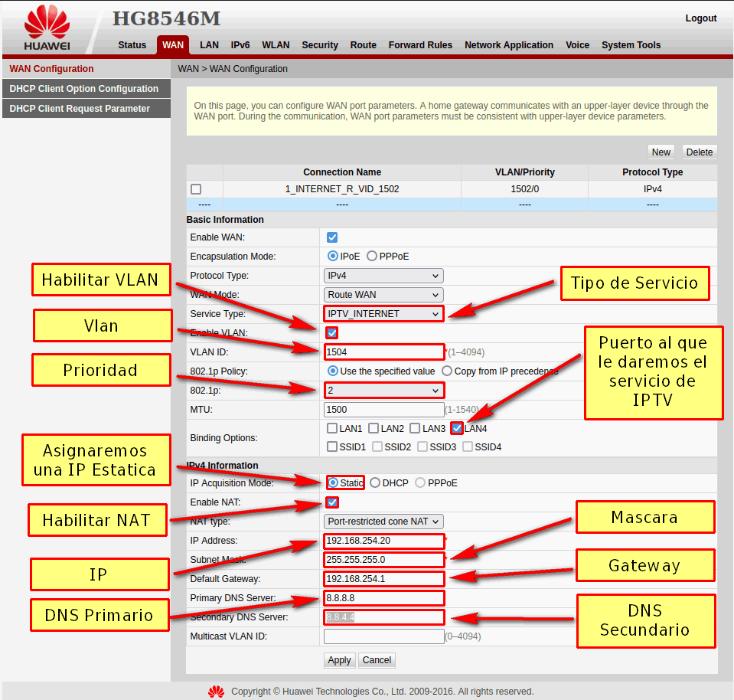Select PPPoE encapsulation mode
This screenshot has width=734, height=700.
tap(372, 257)
